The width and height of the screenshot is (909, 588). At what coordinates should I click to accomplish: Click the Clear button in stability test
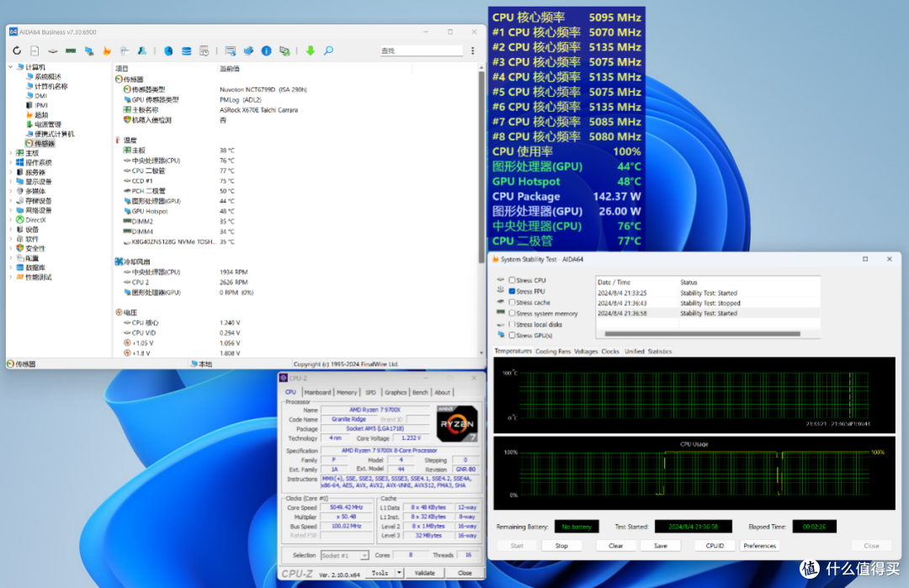click(615, 546)
